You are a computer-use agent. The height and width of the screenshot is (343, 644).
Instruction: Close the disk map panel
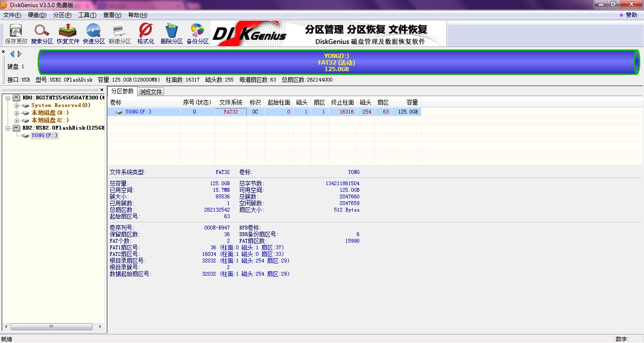[3, 52]
